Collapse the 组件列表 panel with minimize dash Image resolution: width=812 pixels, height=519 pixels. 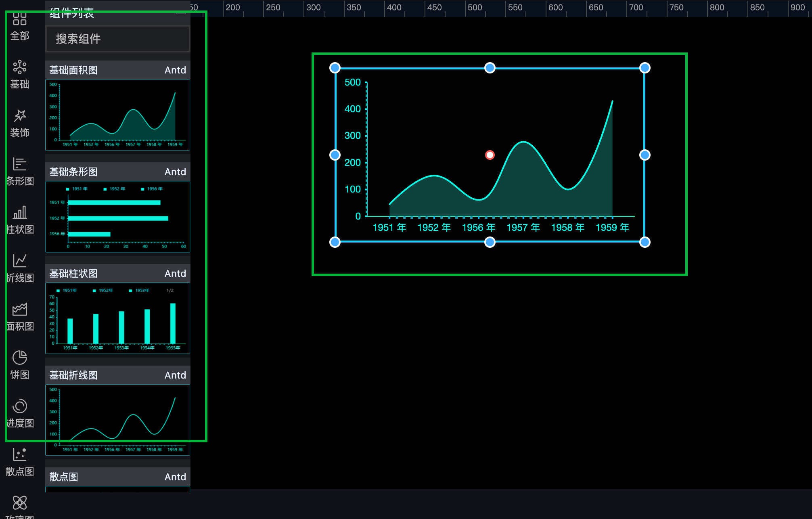(x=181, y=13)
